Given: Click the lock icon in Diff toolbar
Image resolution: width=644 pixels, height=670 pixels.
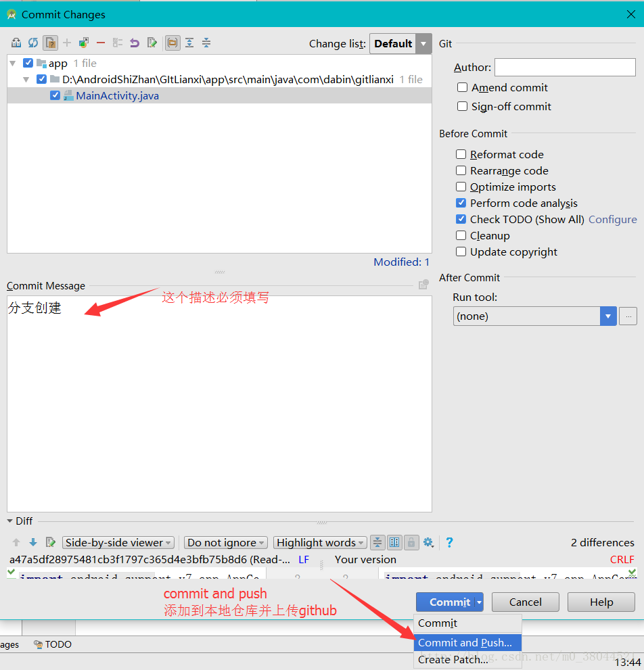Looking at the screenshot, I should tap(411, 542).
